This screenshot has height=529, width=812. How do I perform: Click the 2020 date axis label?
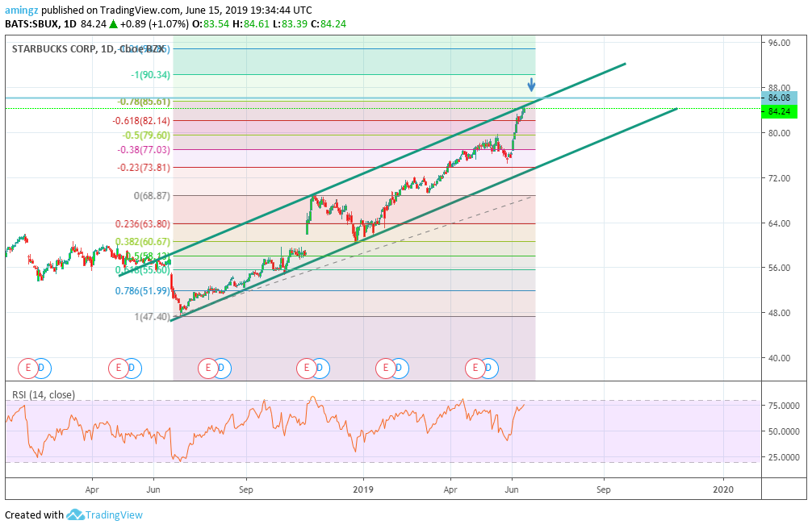[x=723, y=489]
